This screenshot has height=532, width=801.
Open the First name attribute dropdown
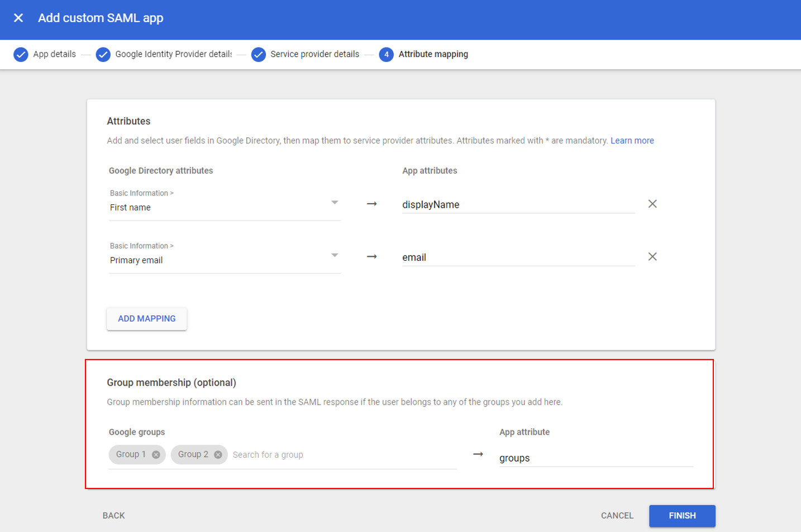[x=225, y=204]
